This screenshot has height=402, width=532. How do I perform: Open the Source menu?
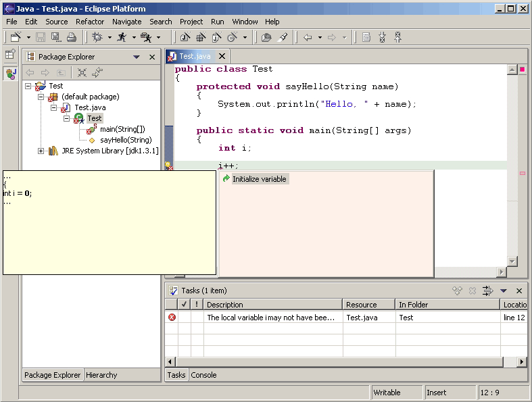click(x=57, y=22)
